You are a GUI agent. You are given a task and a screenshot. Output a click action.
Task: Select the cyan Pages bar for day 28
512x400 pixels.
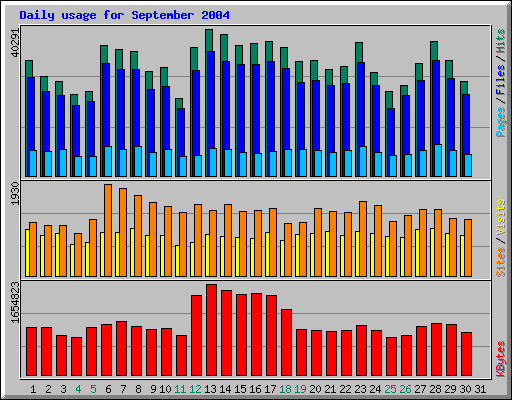coord(438,160)
